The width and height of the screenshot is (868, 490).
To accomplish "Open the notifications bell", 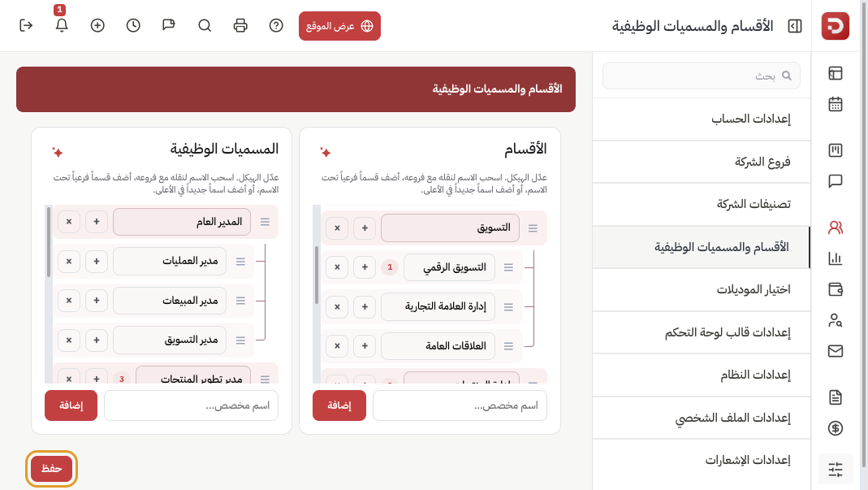I will tap(62, 25).
